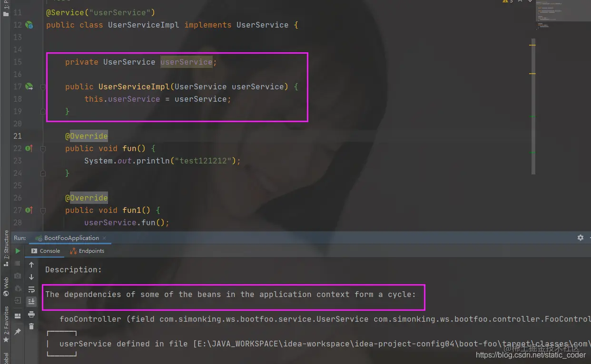The height and width of the screenshot is (364, 591).
Task: Print the console output
Action: tap(31, 314)
